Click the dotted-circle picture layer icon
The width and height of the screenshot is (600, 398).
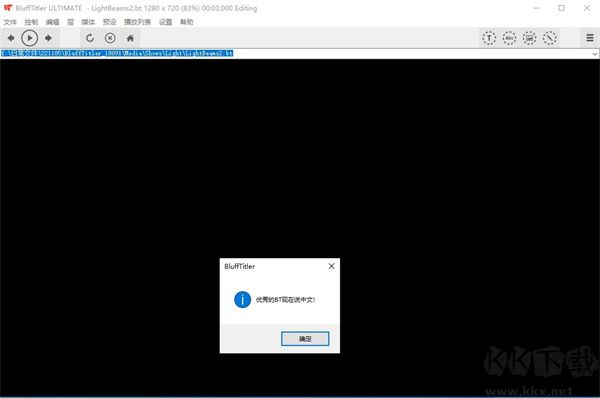click(x=529, y=38)
